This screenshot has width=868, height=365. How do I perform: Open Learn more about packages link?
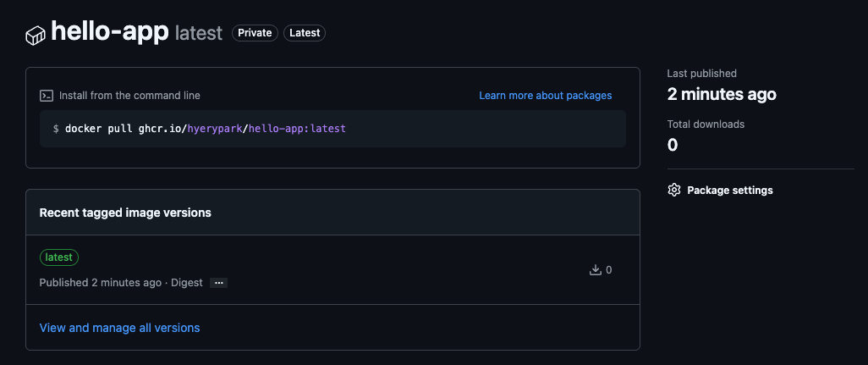[546, 95]
